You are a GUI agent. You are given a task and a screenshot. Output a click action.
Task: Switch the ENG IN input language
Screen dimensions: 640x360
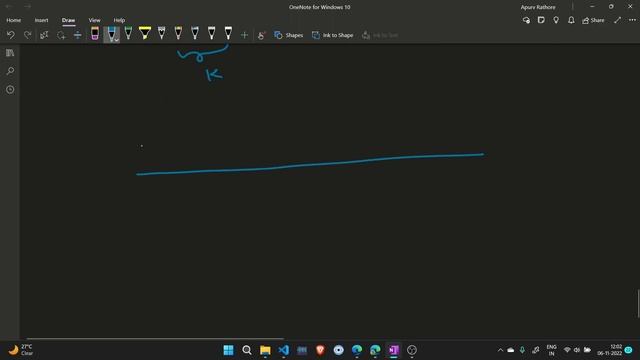(551, 350)
